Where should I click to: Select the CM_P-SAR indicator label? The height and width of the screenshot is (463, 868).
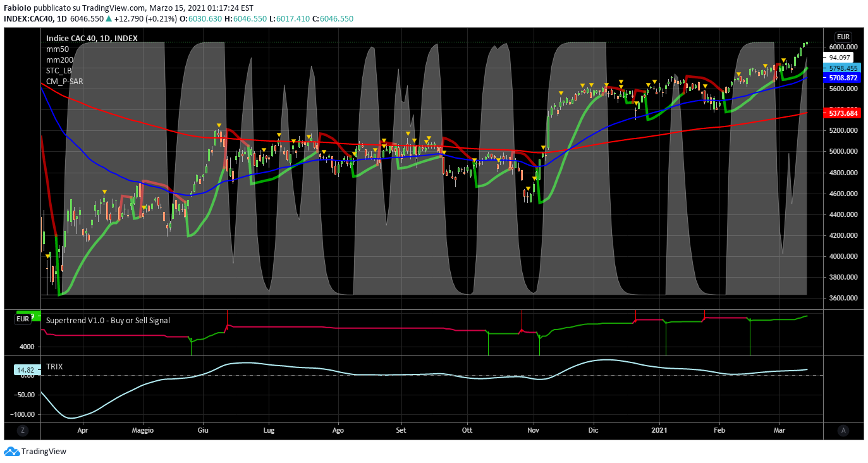(x=64, y=81)
